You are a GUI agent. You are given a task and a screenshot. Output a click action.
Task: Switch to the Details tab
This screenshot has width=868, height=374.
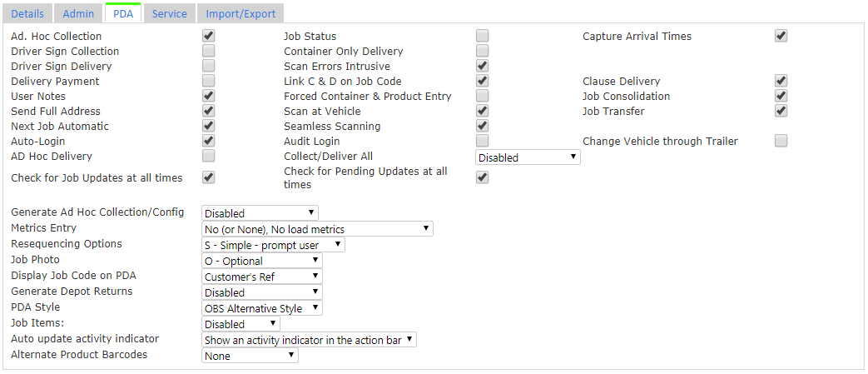pyautogui.click(x=27, y=13)
